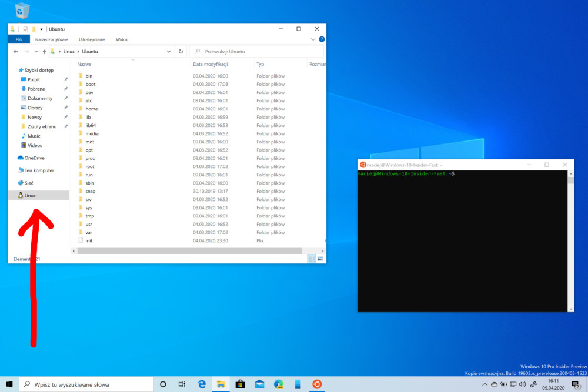Open Cortana circle on taskbar

pos(163,384)
